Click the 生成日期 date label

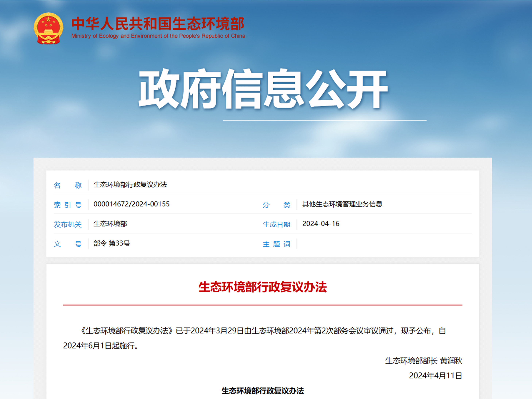point(277,224)
